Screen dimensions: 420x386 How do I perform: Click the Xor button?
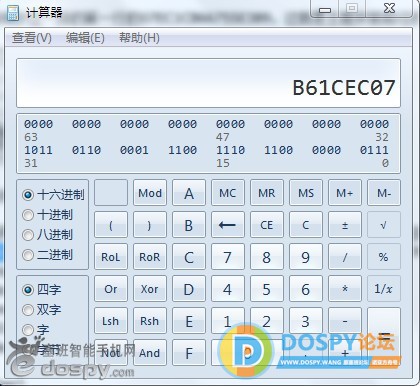(x=150, y=289)
